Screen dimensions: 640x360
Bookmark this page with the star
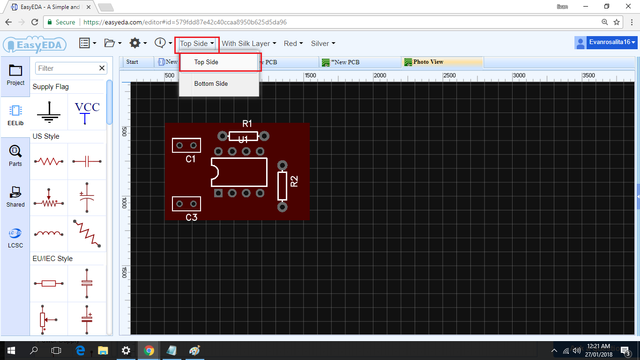point(616,22)
